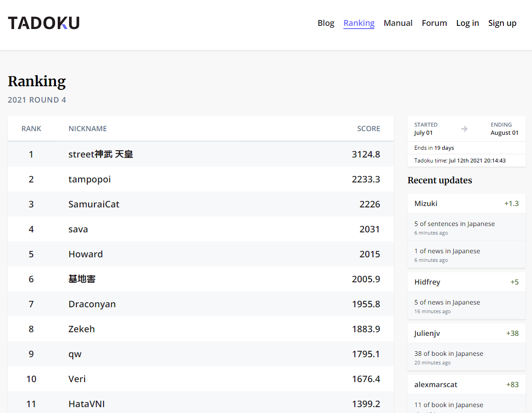
Task: Select the Ranking nav item
Action: coord(358,23)
